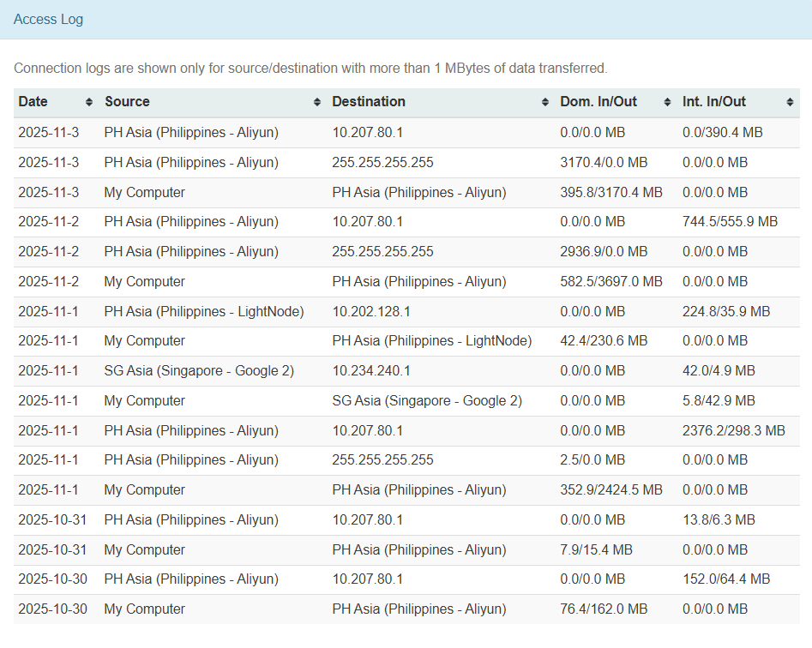Click the sort arrows in the Source column
Viewport: 812px width, 648px height.
click(x=318, y=102)
